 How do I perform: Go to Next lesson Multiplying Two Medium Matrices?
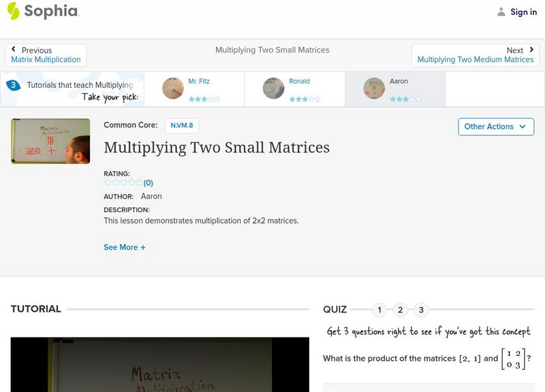tap(474, 59)
